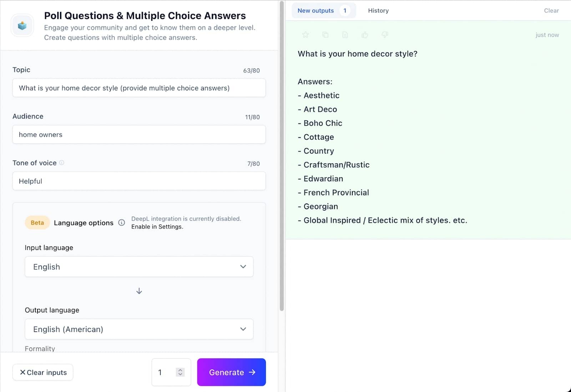Open the Tone of voice info tooltip
571x392 pixels.
tap(62, 162)
